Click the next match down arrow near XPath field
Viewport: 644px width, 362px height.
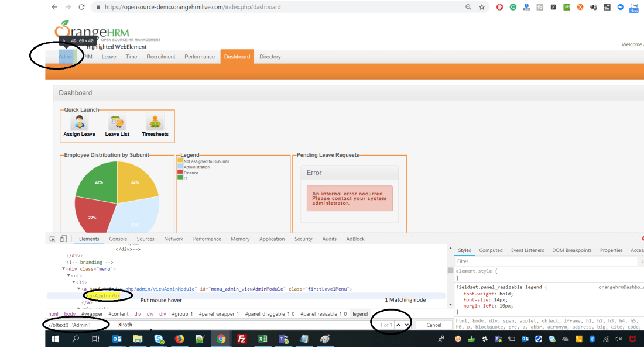406,324
